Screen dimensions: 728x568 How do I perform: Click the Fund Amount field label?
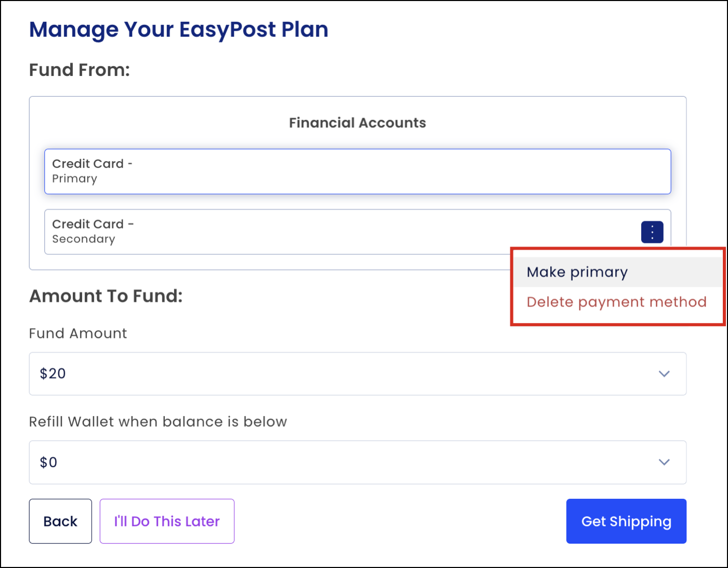coord(77,333)
